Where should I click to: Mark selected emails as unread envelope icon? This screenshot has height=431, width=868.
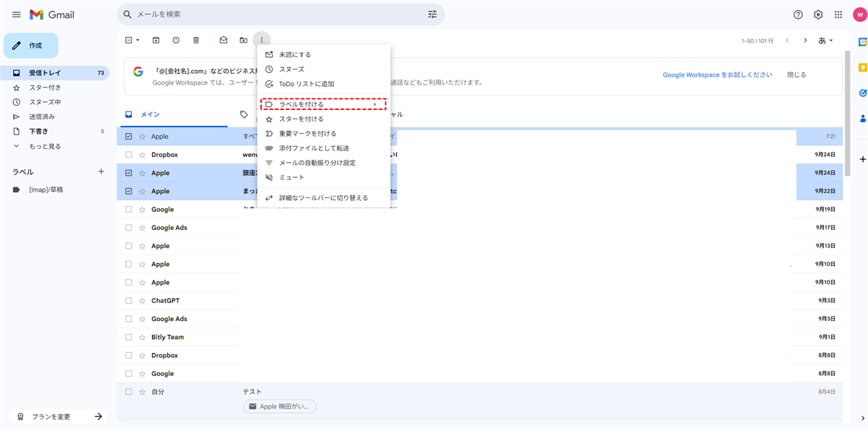[x=224, y=40]
